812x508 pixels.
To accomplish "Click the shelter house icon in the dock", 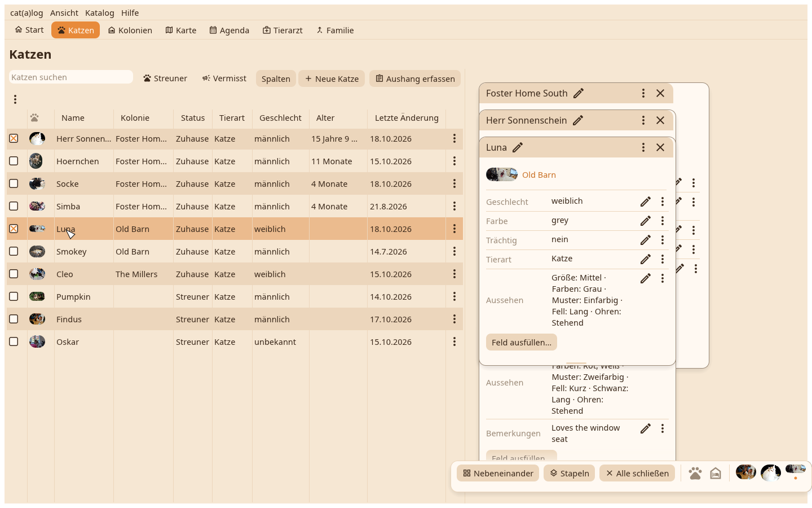I will coord(716,473).
